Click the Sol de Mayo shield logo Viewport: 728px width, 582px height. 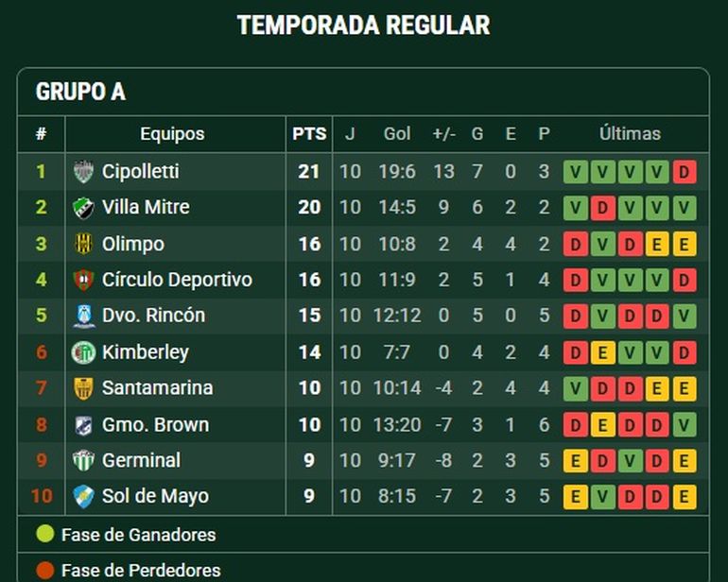83,497
